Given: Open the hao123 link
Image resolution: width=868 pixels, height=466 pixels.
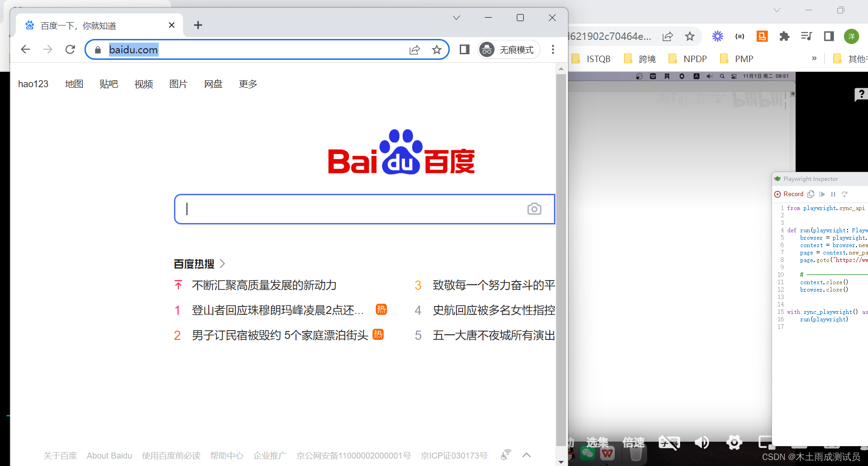Looking at the screenshot, I should point(33,84).
